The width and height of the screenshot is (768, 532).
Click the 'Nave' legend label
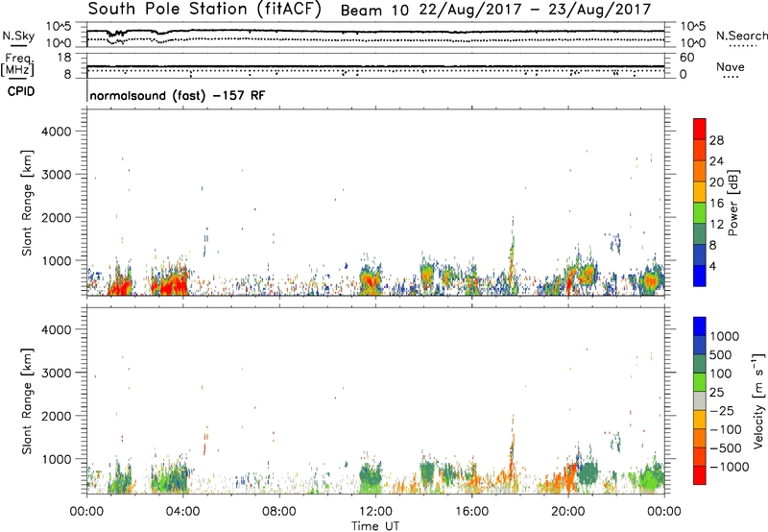tap(730, 67)
